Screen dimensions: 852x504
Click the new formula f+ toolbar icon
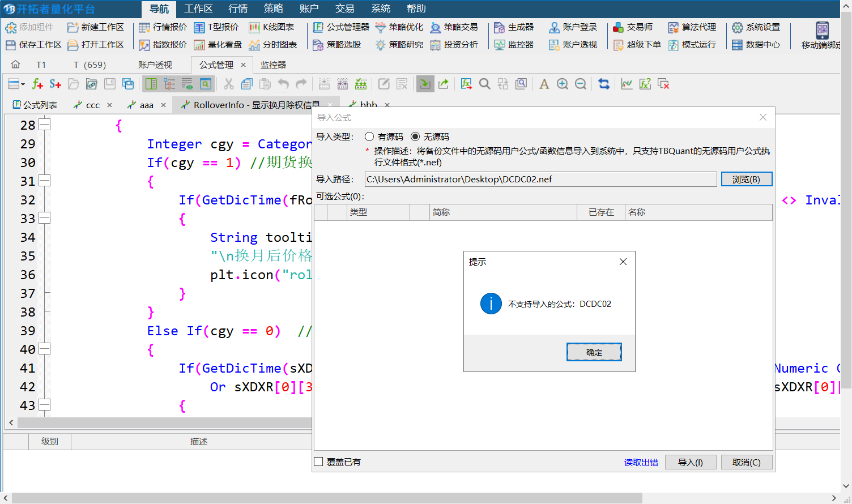[x=37, y=84]
